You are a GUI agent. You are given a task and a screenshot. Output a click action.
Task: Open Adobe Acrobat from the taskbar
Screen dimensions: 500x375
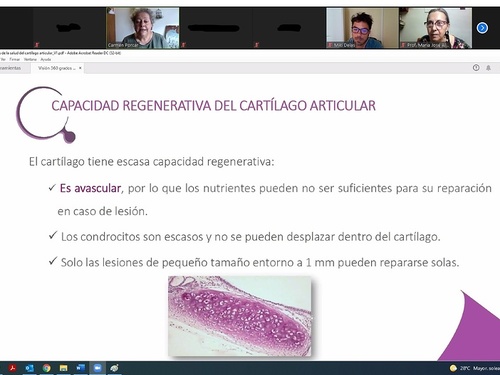13,368
